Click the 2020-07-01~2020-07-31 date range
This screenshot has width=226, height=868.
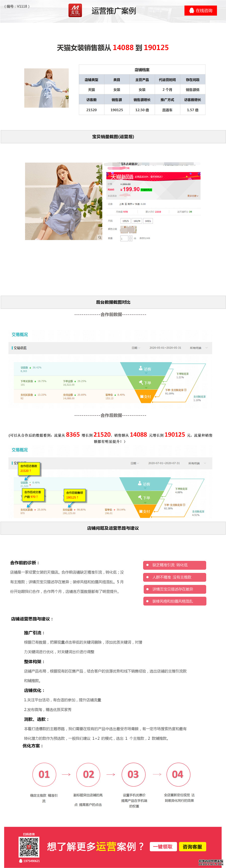pyautogui.click(x=164, y=463)
